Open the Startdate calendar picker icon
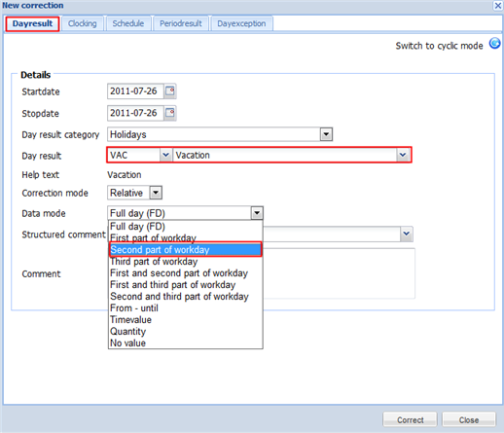Image resolution: width=504 pixels, height=433 pixels. [170, 91]
